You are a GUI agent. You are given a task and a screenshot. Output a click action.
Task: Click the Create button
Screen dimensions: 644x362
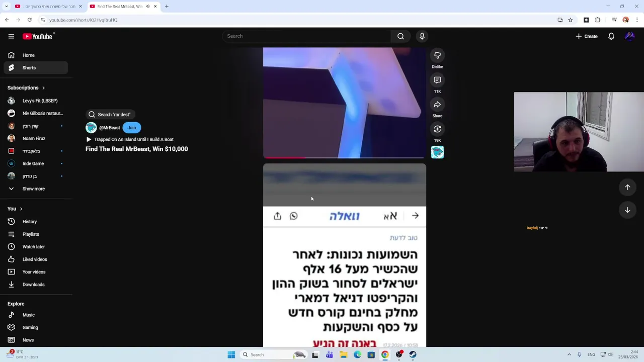pyautogui.click(x=587, y=36)
